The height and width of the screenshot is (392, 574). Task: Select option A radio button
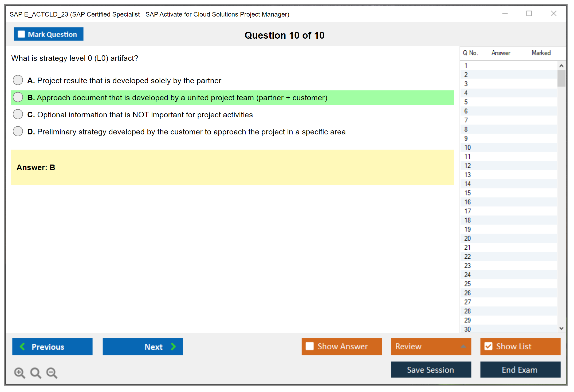click(x=18, y=80)
